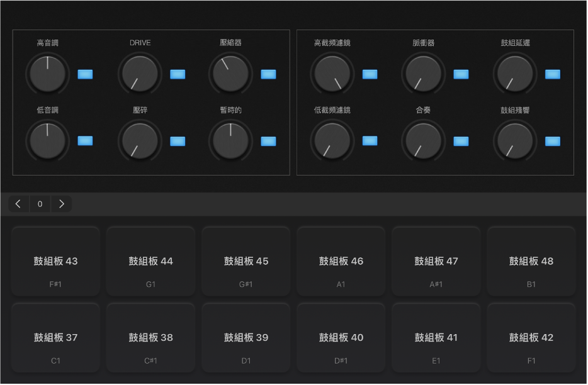Click the 高音調 knob
588x385 pixels.
[48, 74]
